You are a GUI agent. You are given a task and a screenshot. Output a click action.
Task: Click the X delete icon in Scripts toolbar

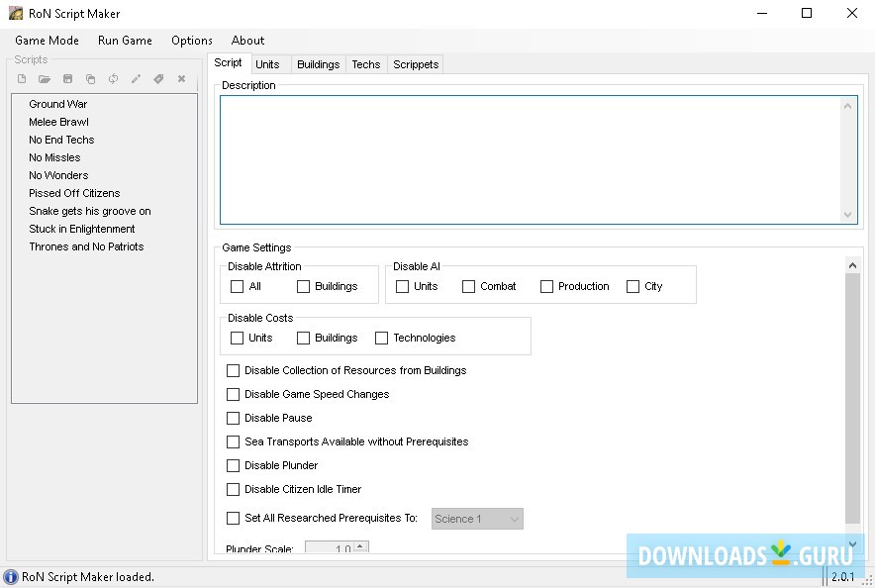(x=181, y=79)
